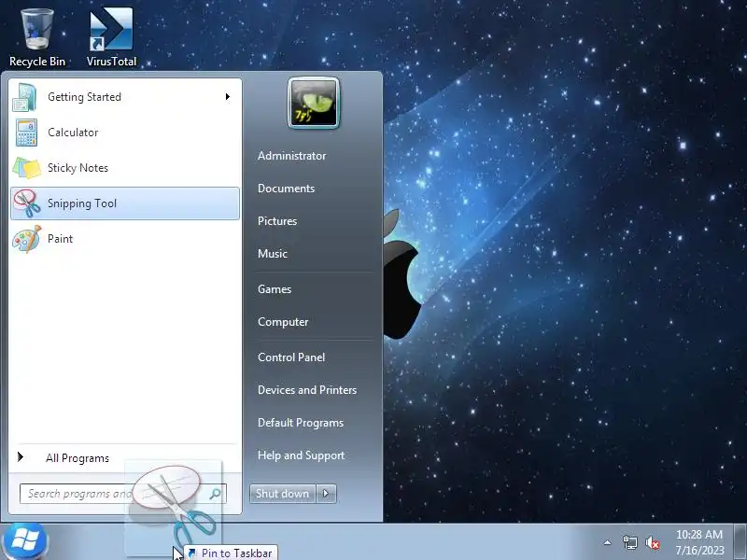Screen dimensions: 747x560
Task: Click the Show desktop strip
Action: (x=740, y=541)
